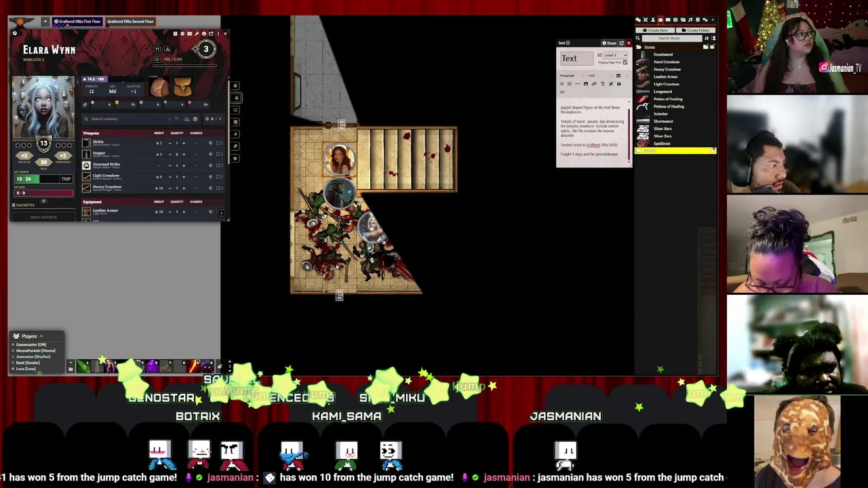
Task: Open the Text font dropdown
Action: click(600, 76)
